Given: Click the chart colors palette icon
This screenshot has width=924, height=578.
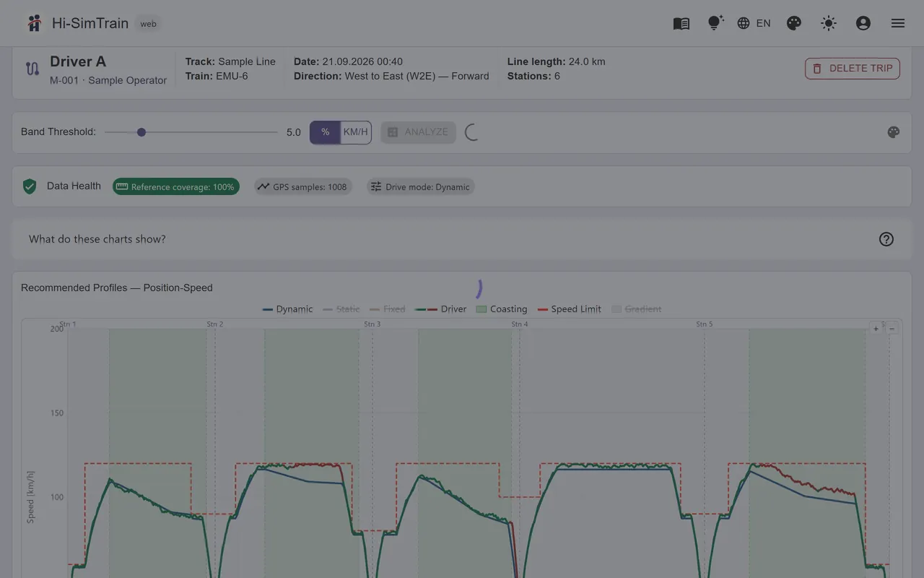Looking at the screenshot, I should tap(894, 132).
